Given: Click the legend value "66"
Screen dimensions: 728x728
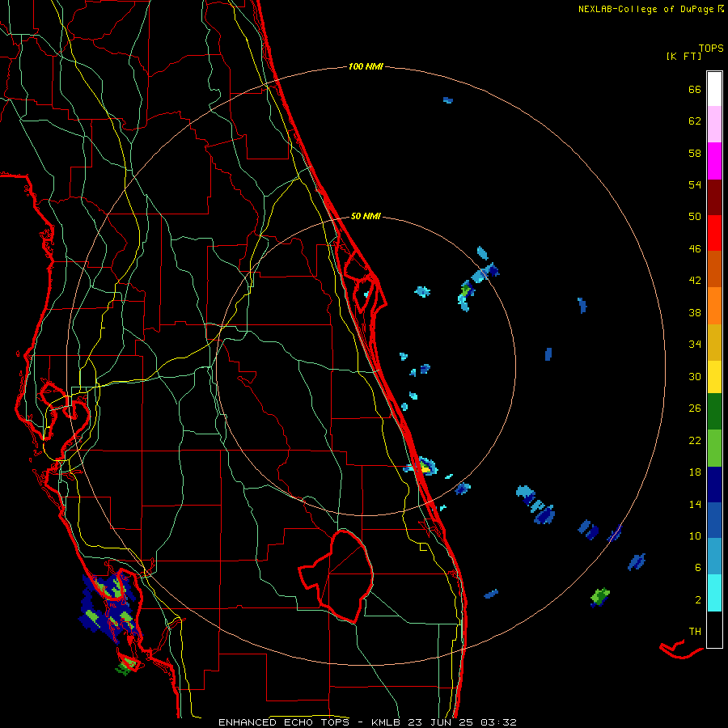Looking at the screenshot, I should 695,89.
